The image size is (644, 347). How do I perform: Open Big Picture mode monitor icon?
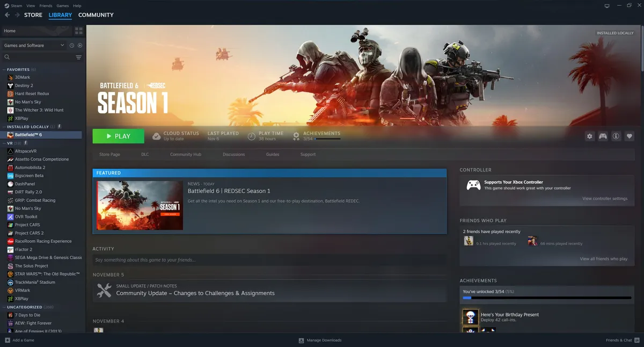[607, 6]
